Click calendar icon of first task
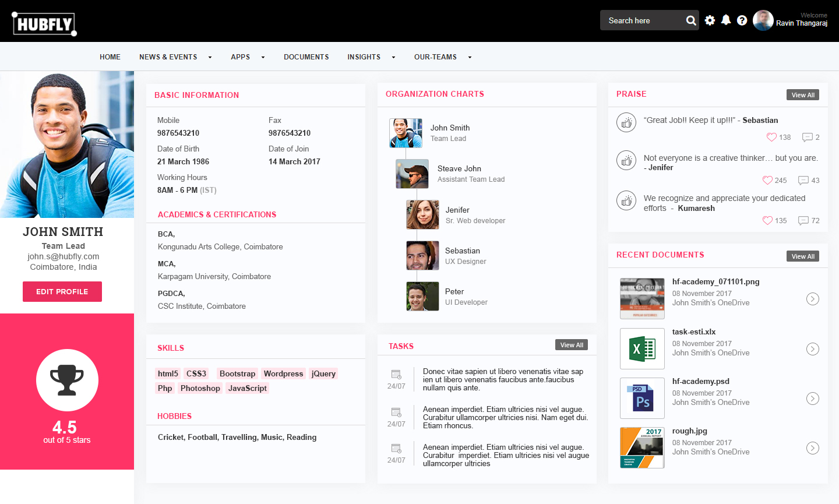 coord(396,374)
